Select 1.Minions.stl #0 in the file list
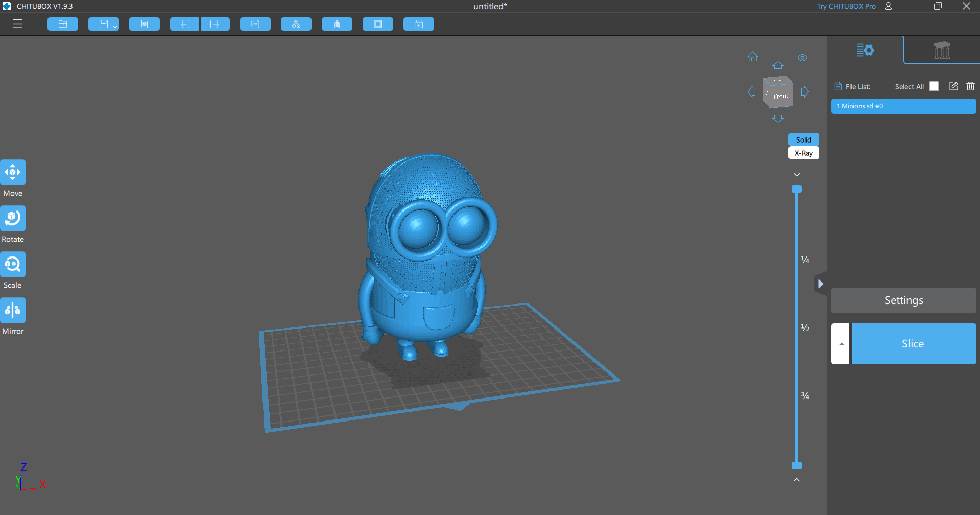This screenshot has height=515, width=980. 904,106
